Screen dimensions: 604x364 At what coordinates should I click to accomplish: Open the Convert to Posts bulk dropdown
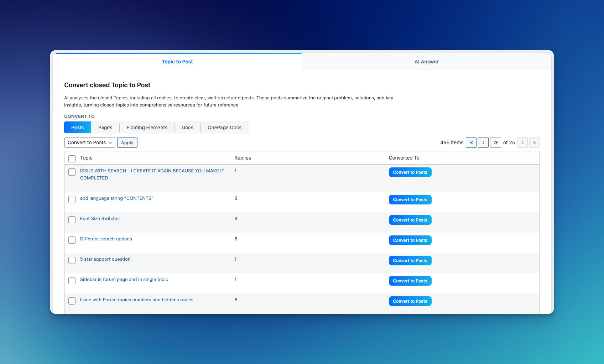tap(89, 142)
